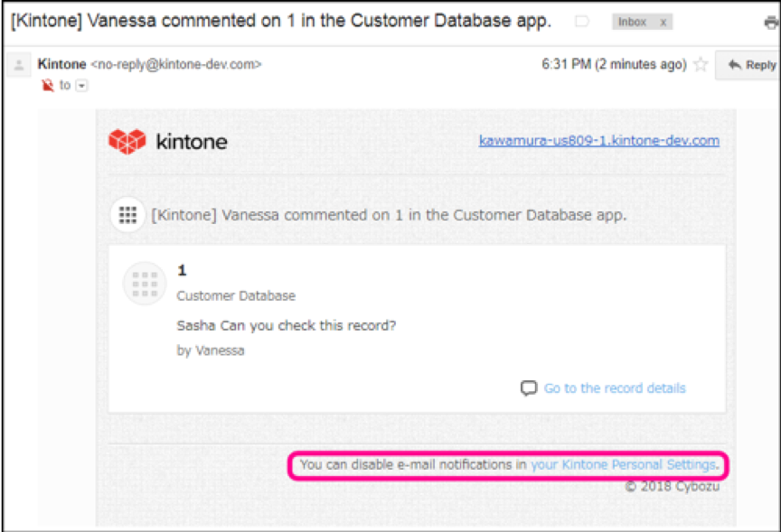The width and height of the screenshot is (781, 532).
Task: Expand recipient details arrow next to 'to'
Action: coord(81,86)
